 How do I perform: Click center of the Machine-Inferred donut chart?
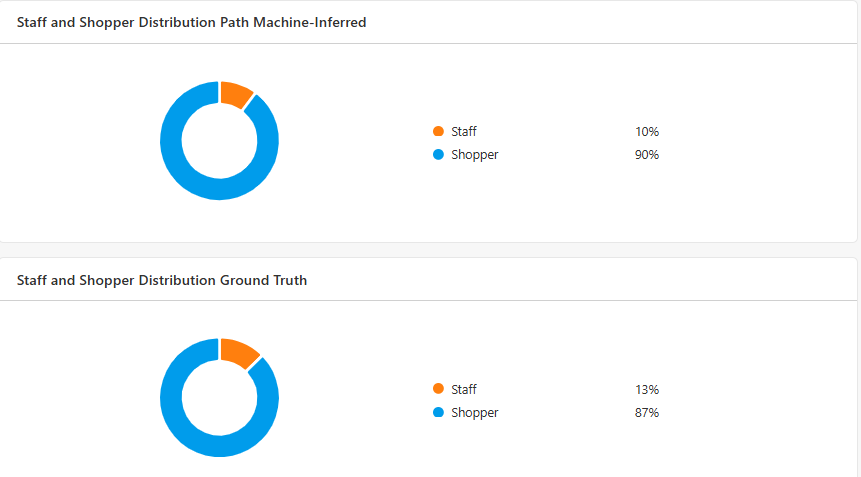(219, 141)
